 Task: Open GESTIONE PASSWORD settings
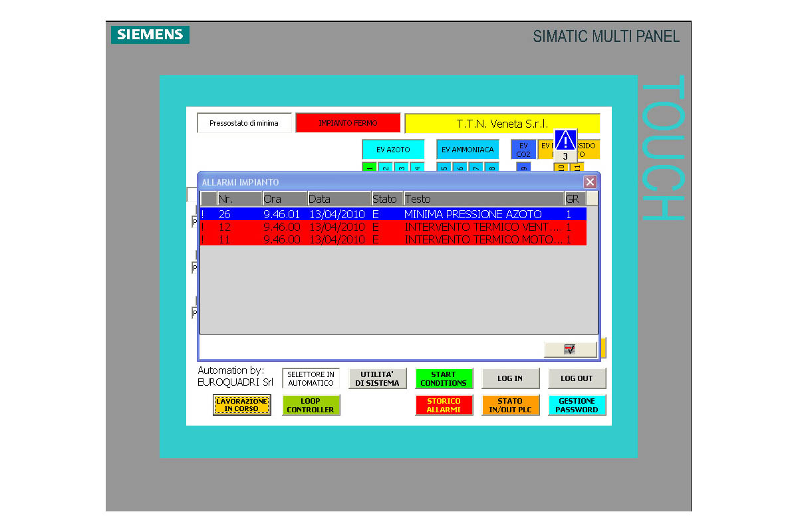(x=577, y=405)
